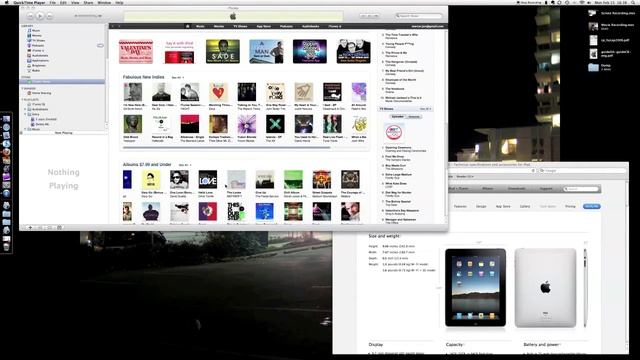640x360 pixels.
Task: Open See All for Fabulous New Indies
Action: (x=178, y=77)
